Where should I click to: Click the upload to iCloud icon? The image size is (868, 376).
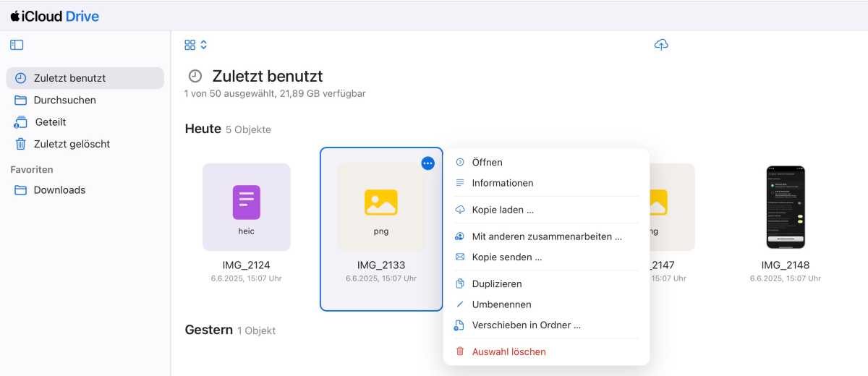pos(661,45)
